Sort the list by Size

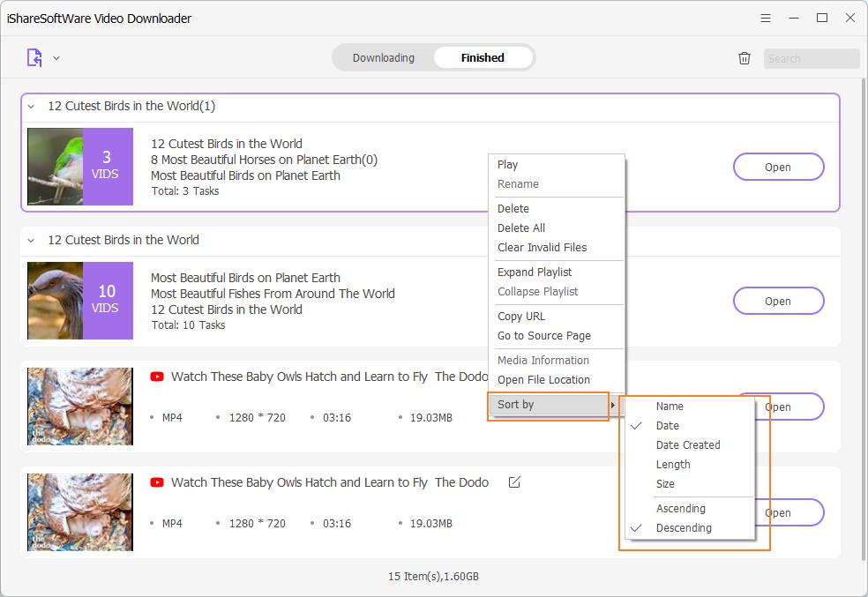coord(691,483)
